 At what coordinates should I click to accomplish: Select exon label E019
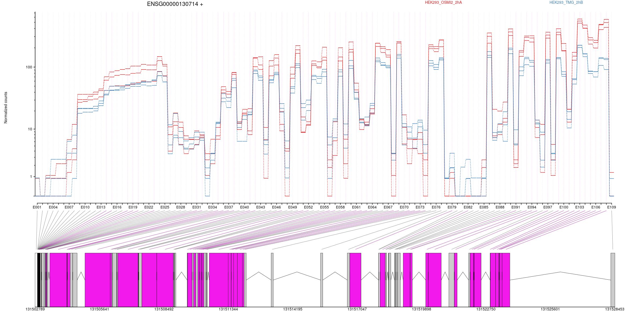133,207
